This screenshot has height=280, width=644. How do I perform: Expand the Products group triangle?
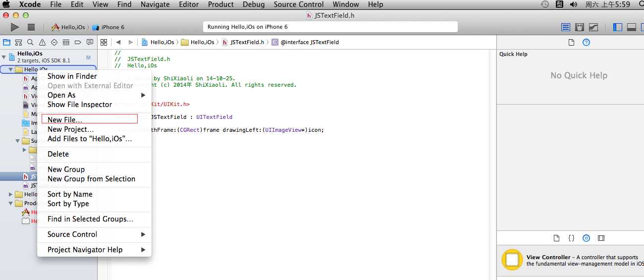click(x=10, y=203)
